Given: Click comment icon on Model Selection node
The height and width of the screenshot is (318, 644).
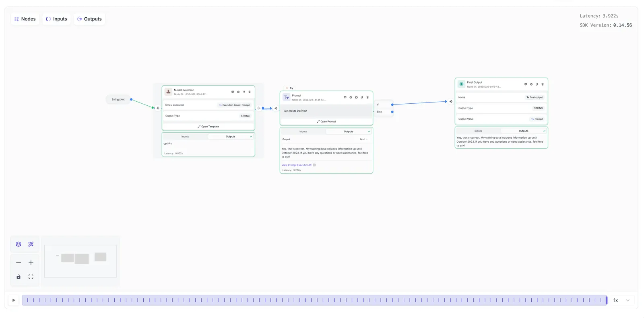Looking at the screenshot, I should click(x=233, y=92).
